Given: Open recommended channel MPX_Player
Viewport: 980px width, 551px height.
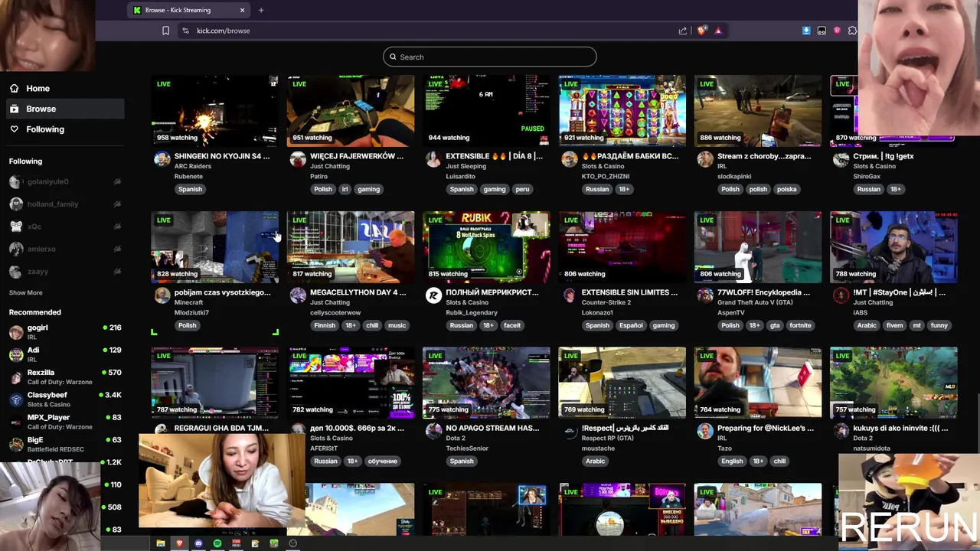Looking at the screenshot, I should tap(65, 421).
